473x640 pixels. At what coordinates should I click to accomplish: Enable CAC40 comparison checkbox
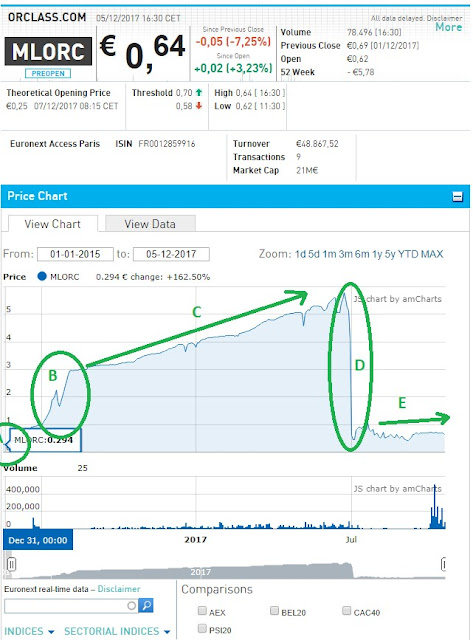(346, 611)
